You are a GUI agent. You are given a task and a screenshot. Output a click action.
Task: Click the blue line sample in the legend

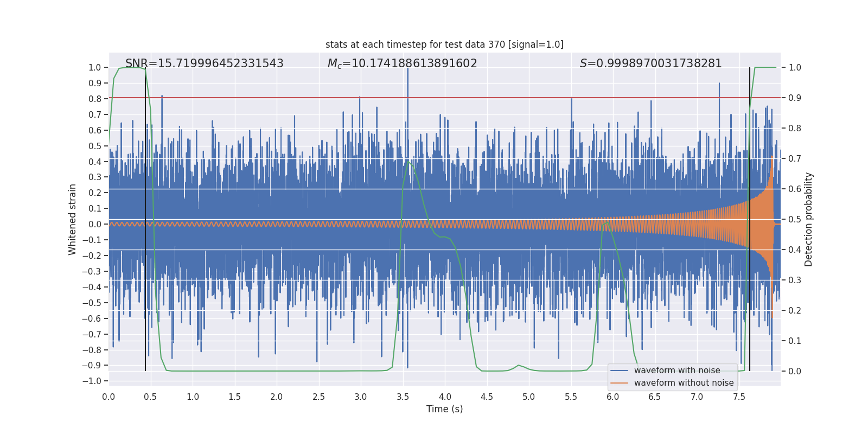point(619,371)
